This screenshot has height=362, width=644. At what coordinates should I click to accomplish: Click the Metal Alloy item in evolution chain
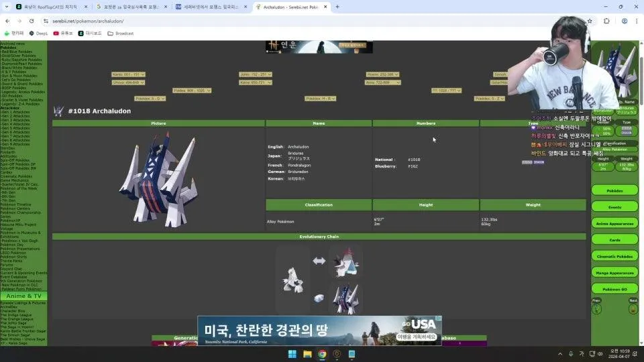point(319,298)
